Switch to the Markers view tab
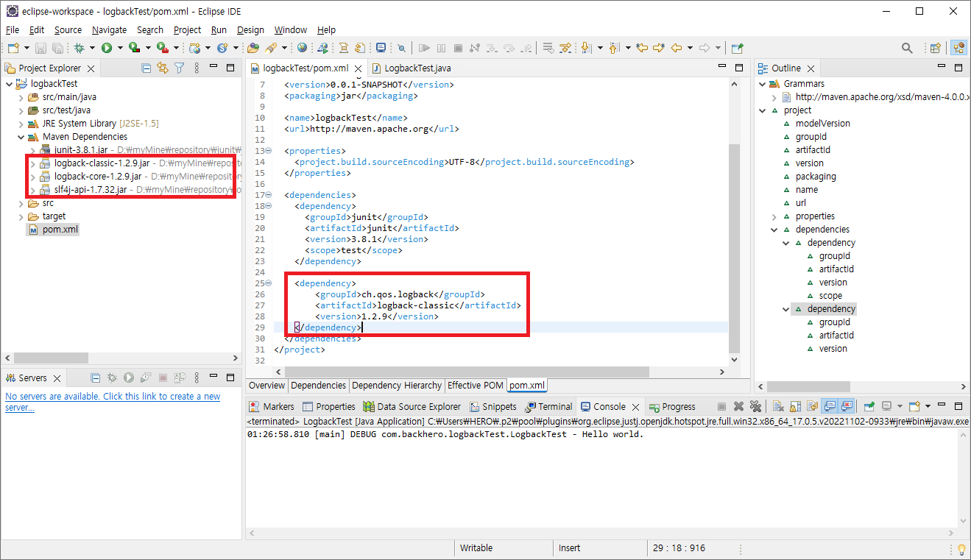The width and height of the screenshot is (971, 560). pos(272,406)
